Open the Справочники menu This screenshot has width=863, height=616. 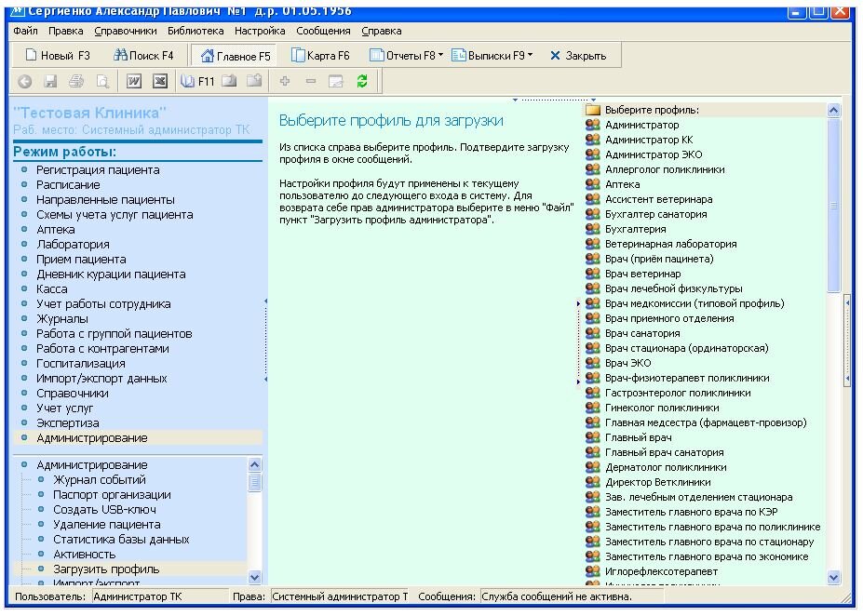point(126,32)
